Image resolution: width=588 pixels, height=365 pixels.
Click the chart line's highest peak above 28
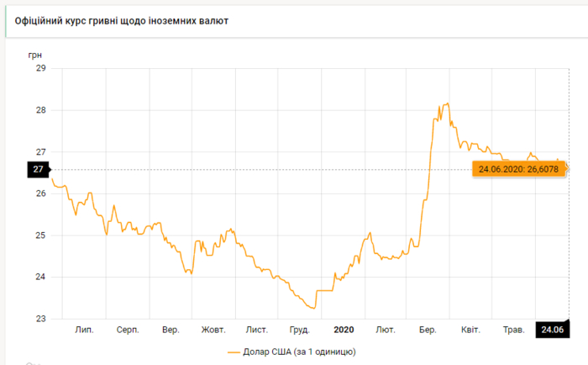pos(448,103)
